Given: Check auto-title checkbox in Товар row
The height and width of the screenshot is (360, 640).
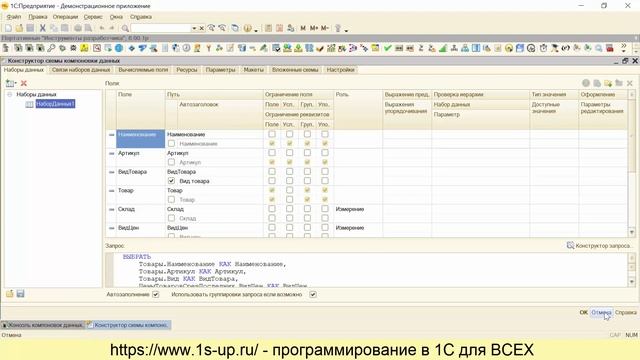Looking at the screenshot, I should click(x=171, y=200).
